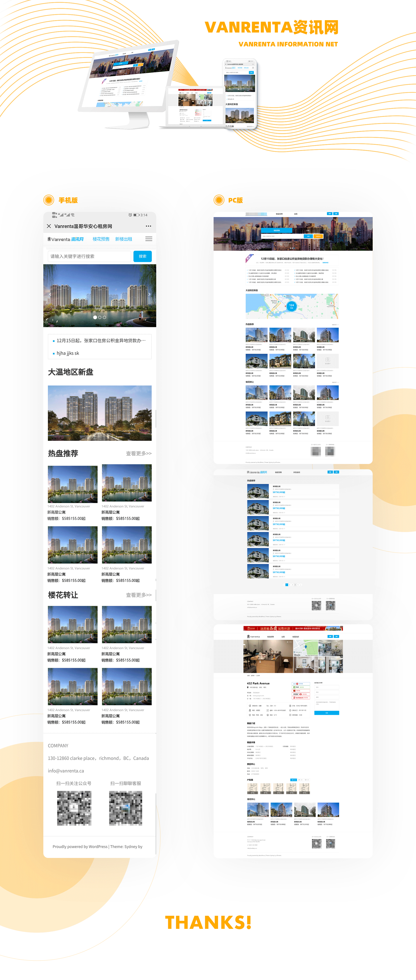Click right arrow on PC hero banner
Image resolution: width=416 pixels, height=980 pixels.
pyautogui.click(x=357, y=234)
